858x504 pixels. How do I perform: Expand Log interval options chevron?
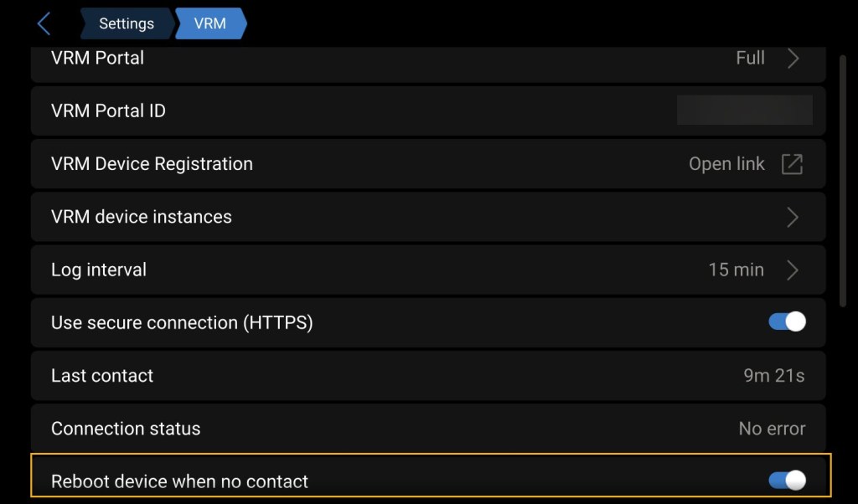click(x=793, y=270)
